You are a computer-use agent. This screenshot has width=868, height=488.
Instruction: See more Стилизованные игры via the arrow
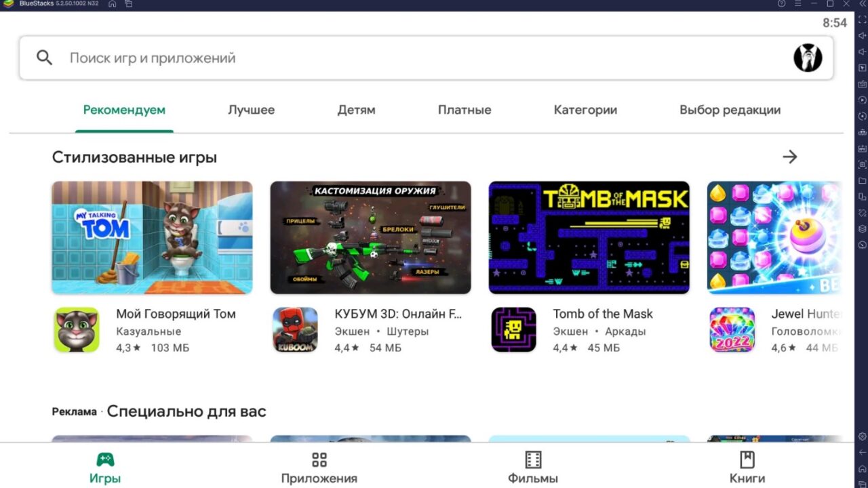pos(789,157)
